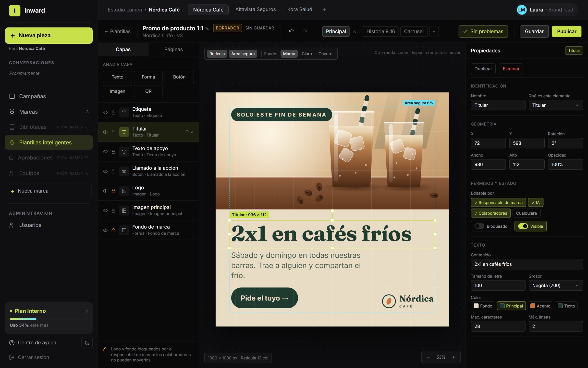This screenshot has width=588, height=368.
Task: Switch to Altavista Seguros brand tab
Action: click(255, 9)
